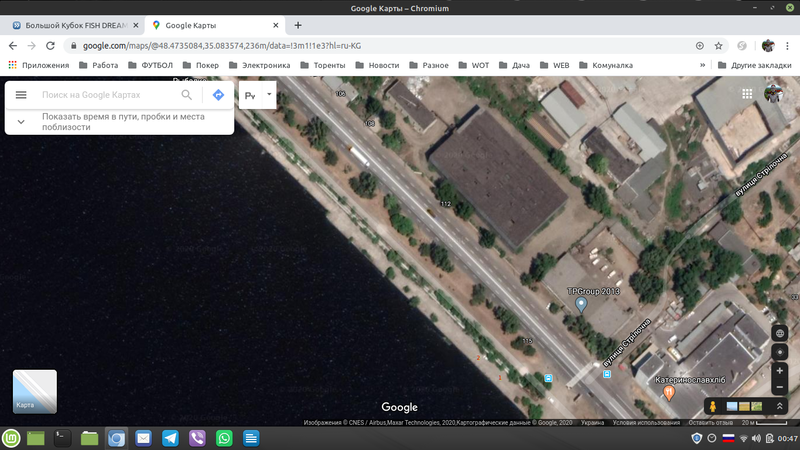Switch to Карта map view thumbnail
Screen dimensions: 800x450
(35, 392)
